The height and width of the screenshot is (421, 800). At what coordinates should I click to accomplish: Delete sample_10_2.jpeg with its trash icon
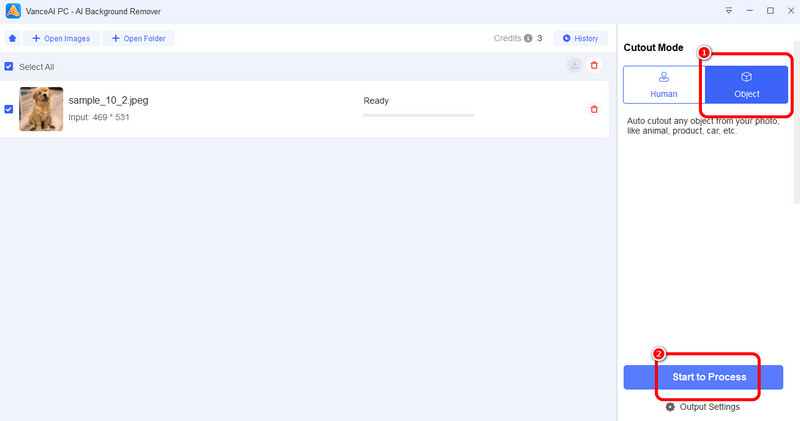[594, 109]
